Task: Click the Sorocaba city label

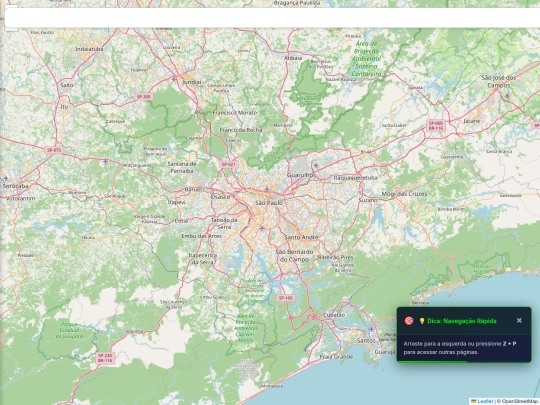Action: click(x=15, y=186)
